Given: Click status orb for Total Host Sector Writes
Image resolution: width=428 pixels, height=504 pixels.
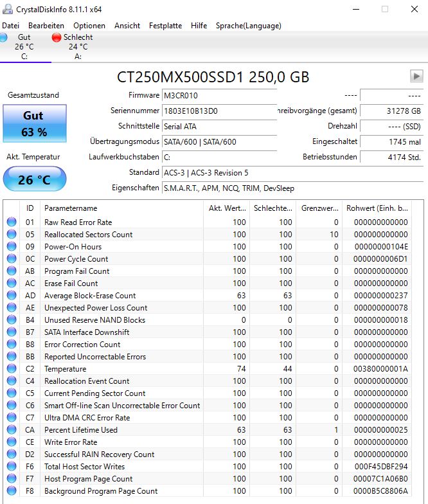Looking at the screenshot, I should coord(12,466).
